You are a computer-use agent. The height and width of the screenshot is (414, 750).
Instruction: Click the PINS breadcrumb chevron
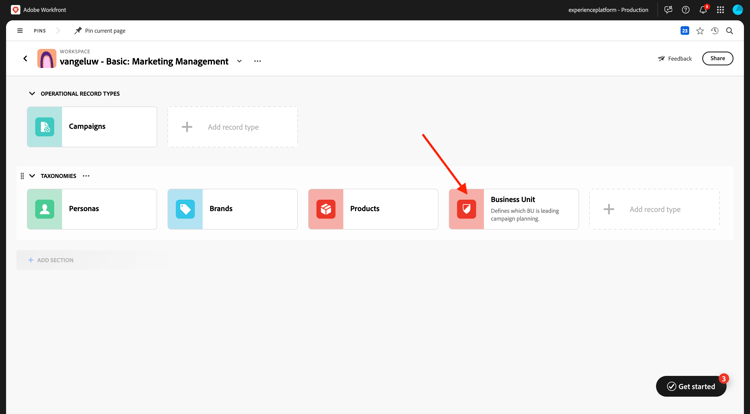[x=58, y=31]
